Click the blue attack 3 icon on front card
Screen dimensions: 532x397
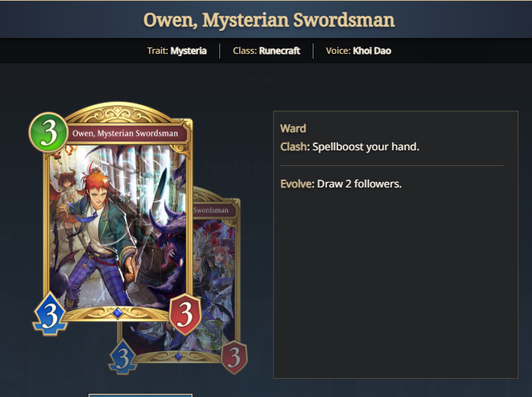[x=50, y=314]
